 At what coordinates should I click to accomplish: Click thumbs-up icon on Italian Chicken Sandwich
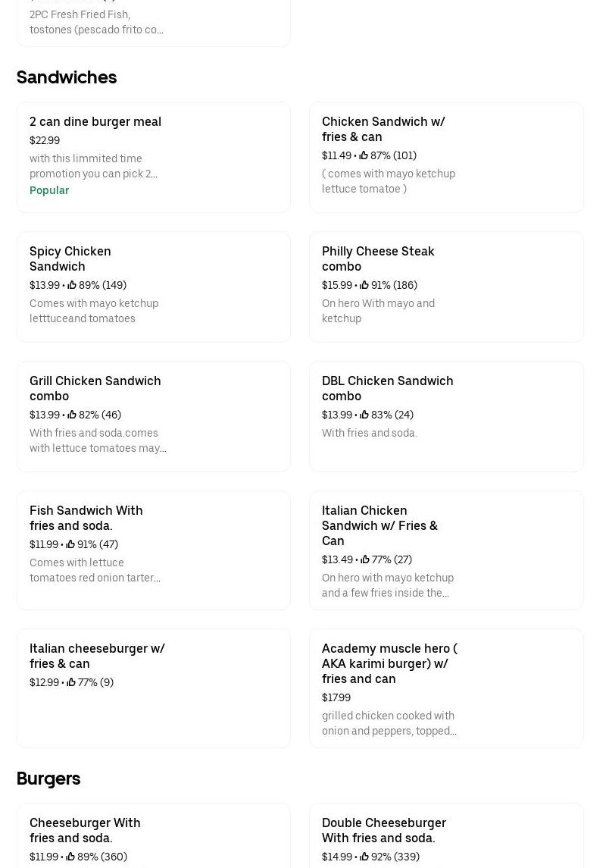point(365,559)
